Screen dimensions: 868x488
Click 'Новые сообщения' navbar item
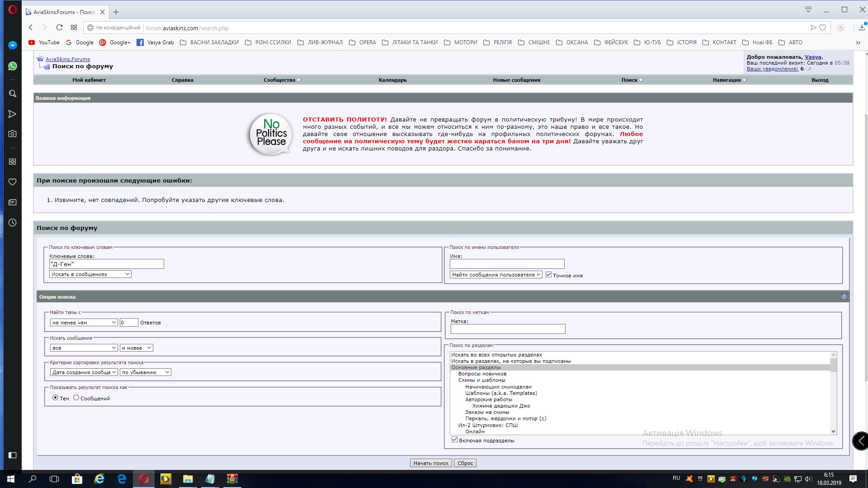tap(516, 80)
